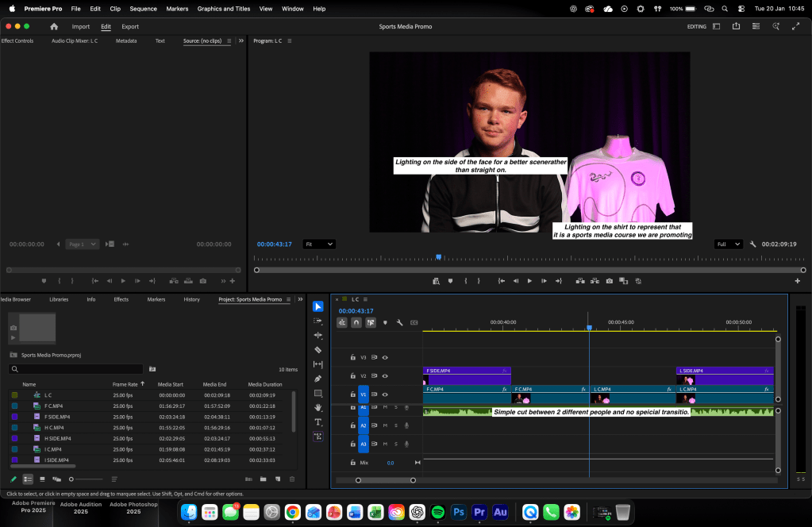Open timeline display settings wrench
The image size is (812, 527).
coord(399,323)
